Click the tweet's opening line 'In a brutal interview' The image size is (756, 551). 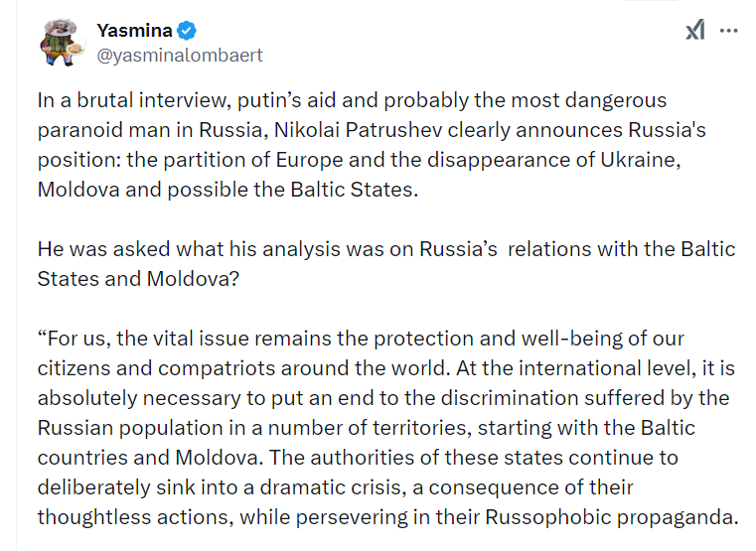pos(131,100)
